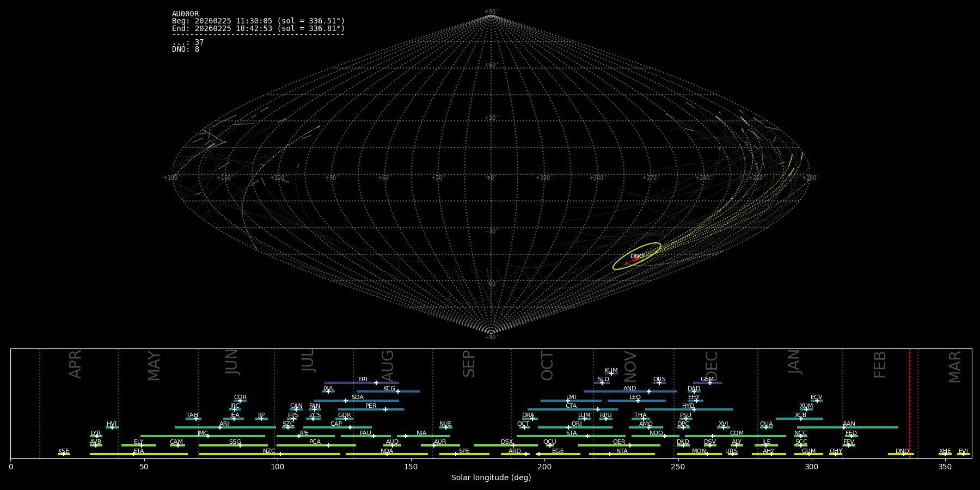Click the CAP shower label in timeline
This screenshot has width=980, height=490.
[x=336, y=424]
